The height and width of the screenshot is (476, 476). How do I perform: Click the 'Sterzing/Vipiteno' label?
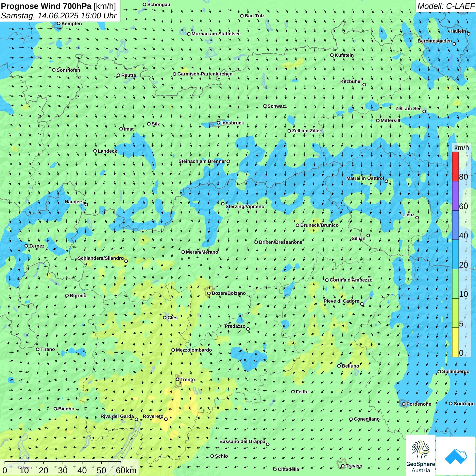[x=245, y=206]
